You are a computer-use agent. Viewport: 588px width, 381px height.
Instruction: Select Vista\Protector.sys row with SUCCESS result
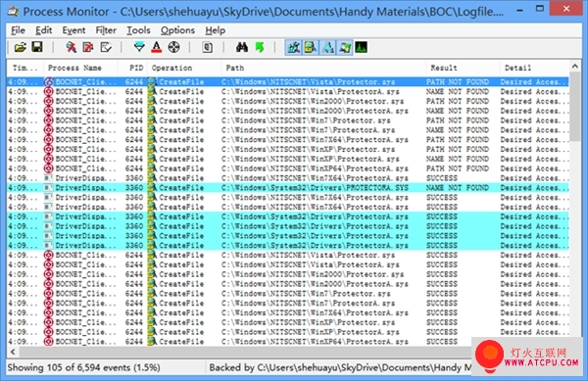[x=288, y=255]
